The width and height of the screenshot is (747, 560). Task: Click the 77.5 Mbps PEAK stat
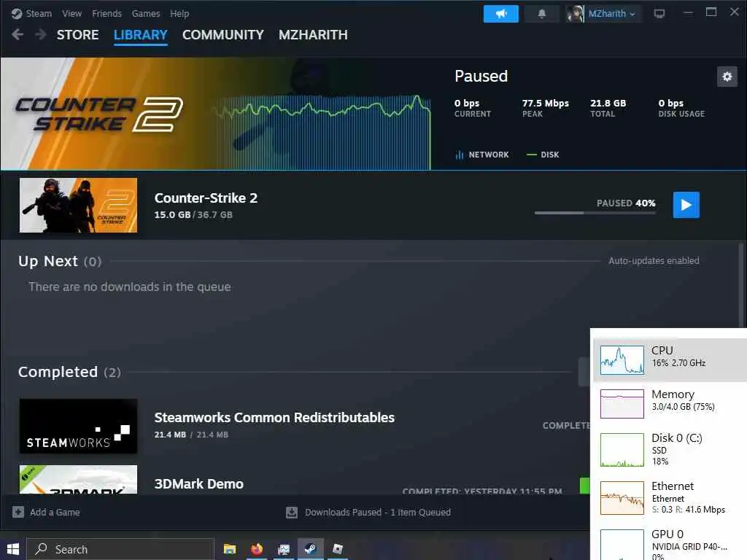[x=545, y=108]
